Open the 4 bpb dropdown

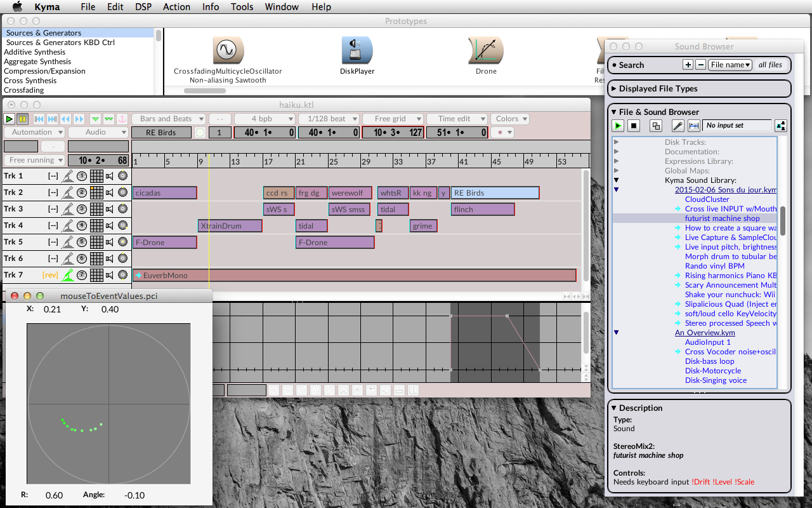(263, 119)
